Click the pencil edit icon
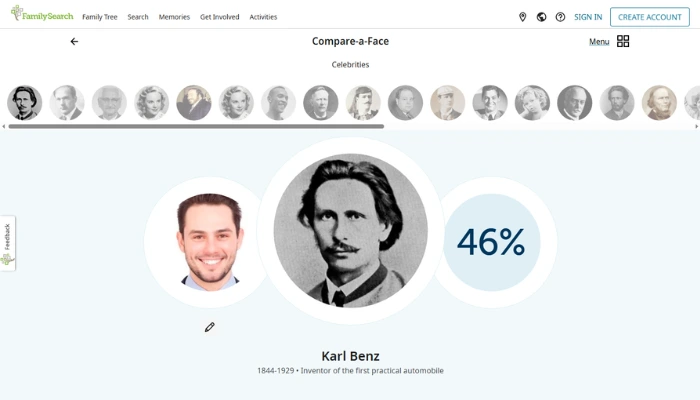Screen dimensions: 700x400 click(x=210, y=327)
